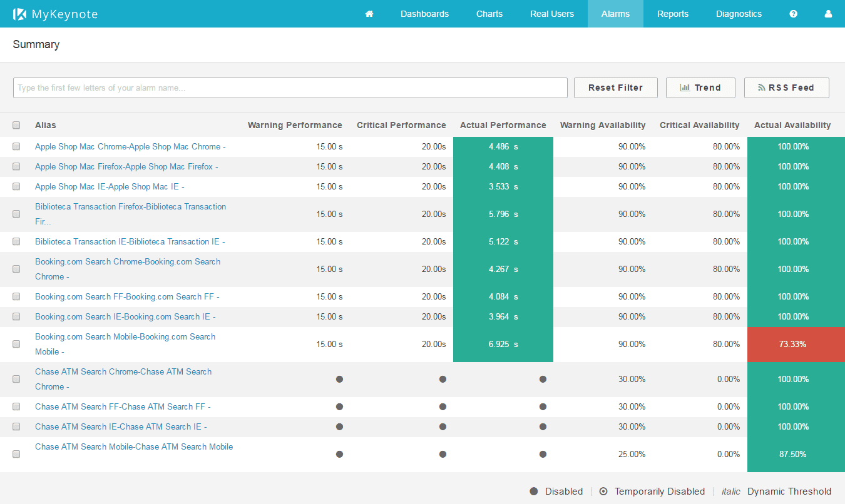845x504 pixels.
Task: Open the Help question mark icon
Action: tap(793, 14)
